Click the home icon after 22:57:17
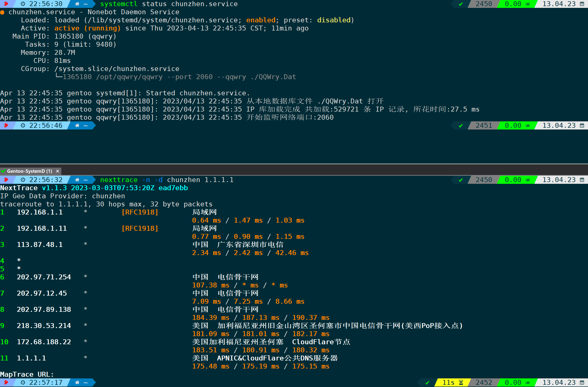 pyautogui.click(x=77, y=382)
